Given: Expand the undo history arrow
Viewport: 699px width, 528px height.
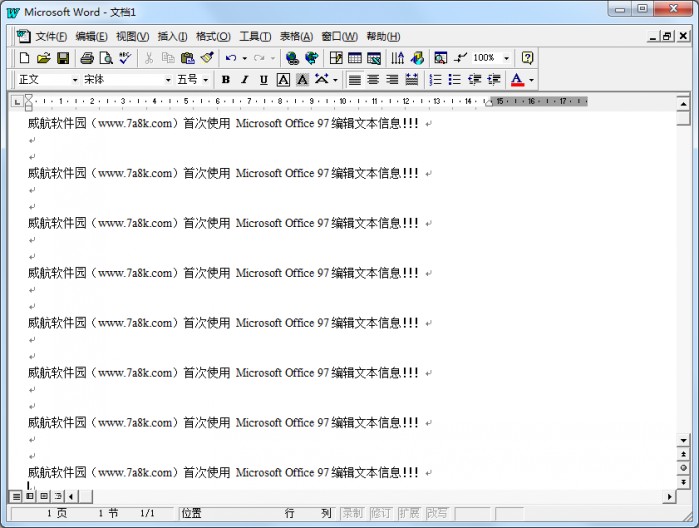Looking at the screenshot, I should tap(244, 58).
